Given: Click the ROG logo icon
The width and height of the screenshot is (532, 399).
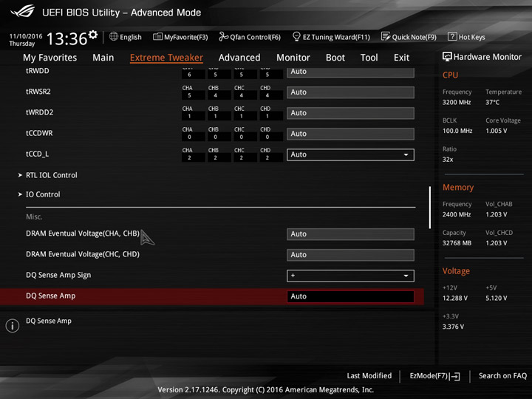Looking at the screenshot, I should (x=22, y=11).
